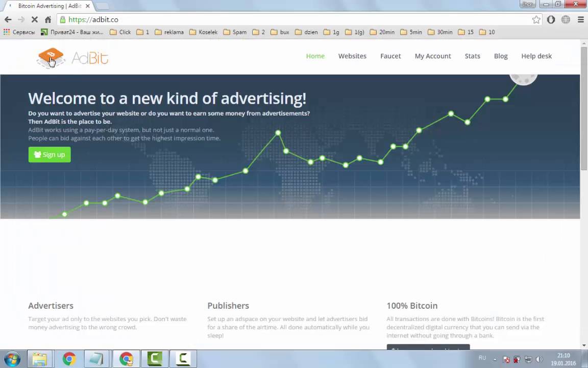This screenshot has width=588, height=368.
Task: Click the browser back arrow
Action: [x=8, y=19]
